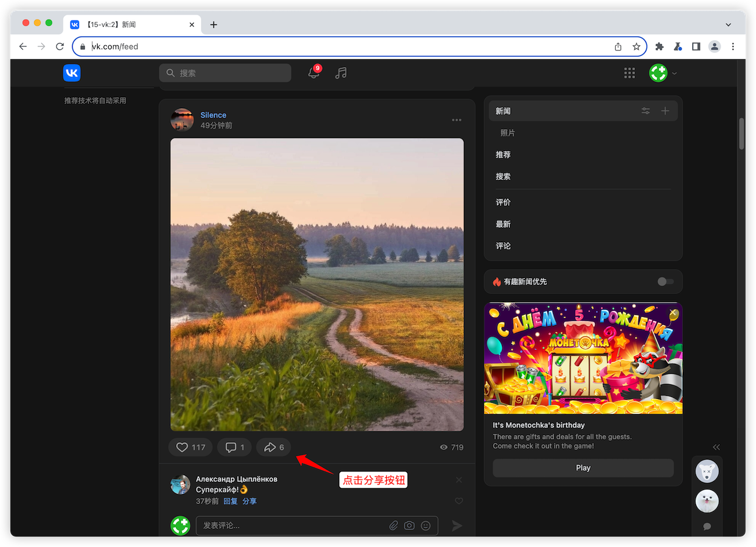This screenshot has width=756, height=547.
Task: Attach a file with the paperclip icon
Action: [394, 525]
